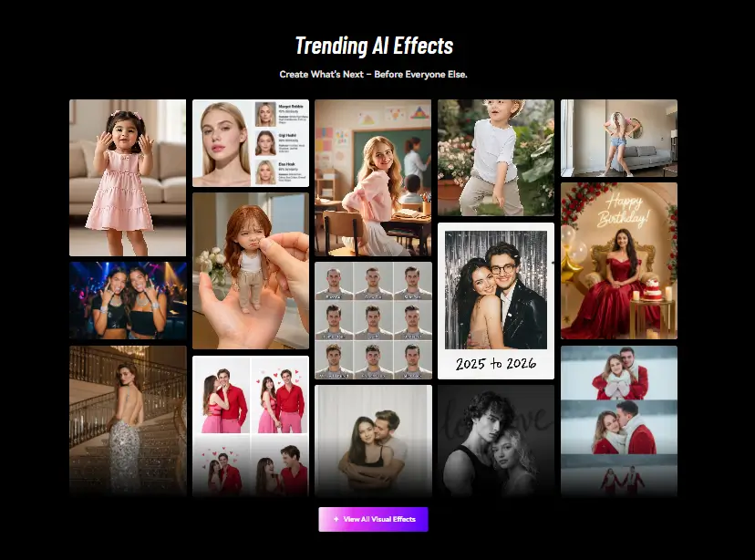Click the Trending AI Effects heading
Viewport: 755px width, 560px height.
click(x=374, y=46)
